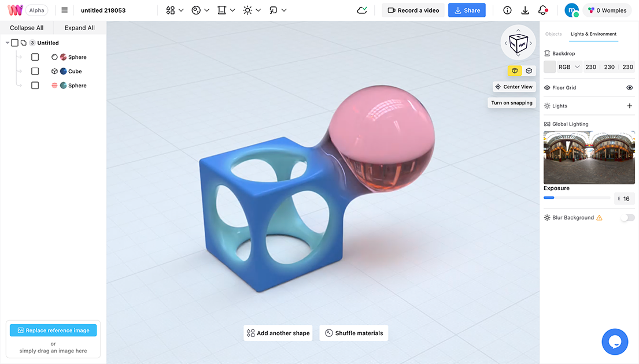Open the lighting sun tool
The height and width of the screenshot is (364, 639).
coord(248,10)
